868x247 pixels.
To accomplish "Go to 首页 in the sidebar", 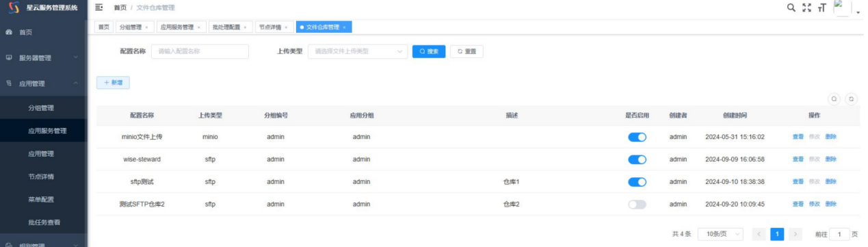I will 44,32.
